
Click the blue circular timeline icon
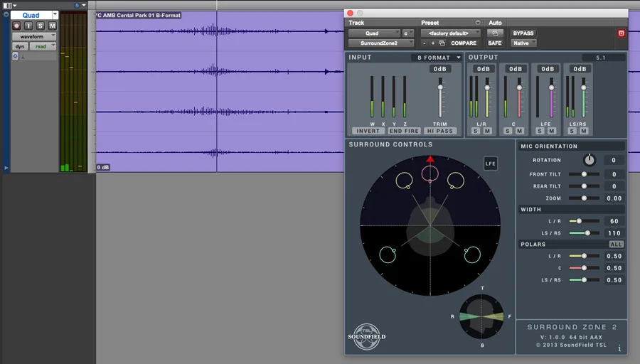click(76, 5)
